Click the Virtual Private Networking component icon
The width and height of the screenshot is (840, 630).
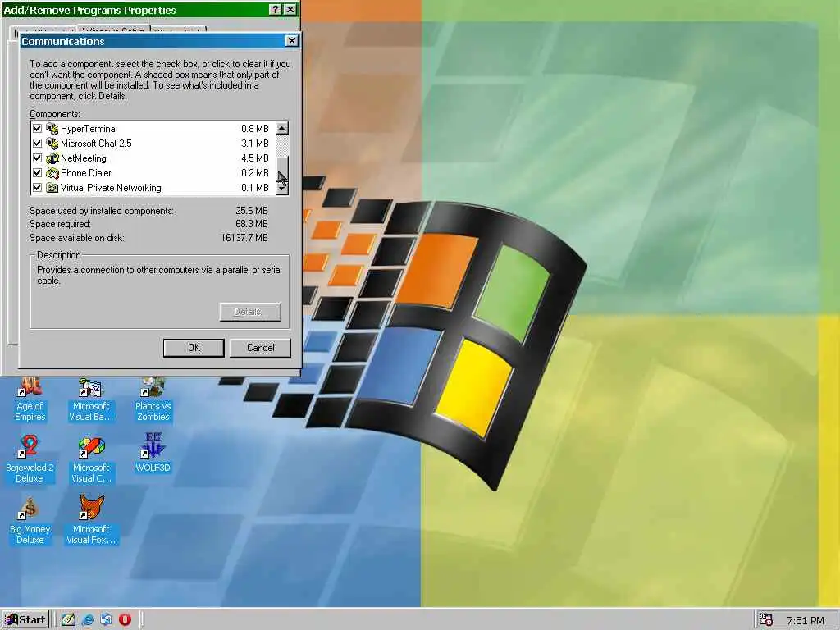(x=52, y=188)
